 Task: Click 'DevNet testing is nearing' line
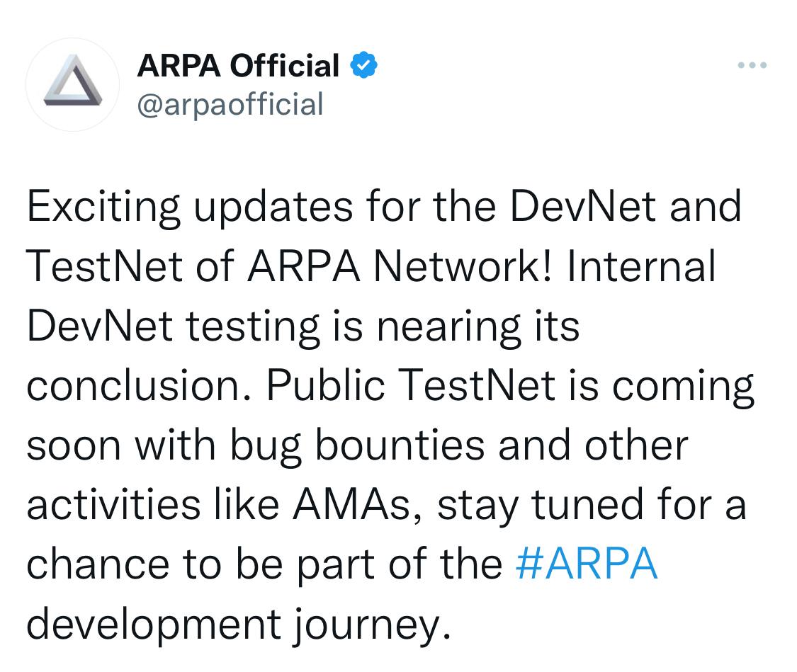coord(273,326)
